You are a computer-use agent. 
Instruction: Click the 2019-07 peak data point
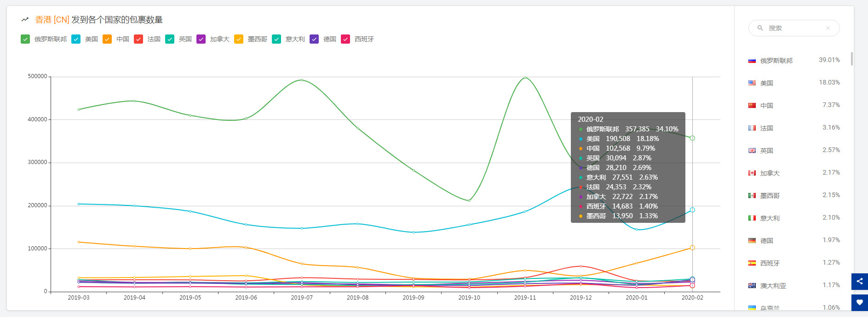click(x=302, y=80)
